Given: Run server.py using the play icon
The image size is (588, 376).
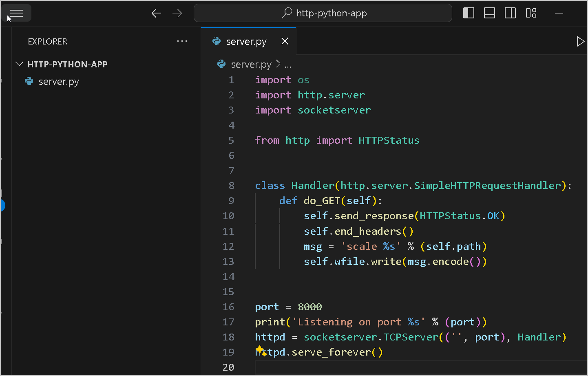Looking at the screenshot, I should (x=581, y=41).
